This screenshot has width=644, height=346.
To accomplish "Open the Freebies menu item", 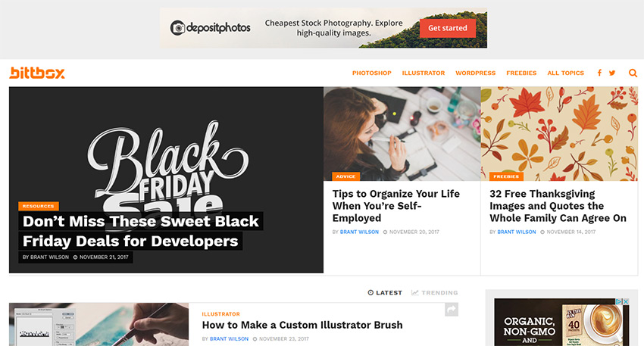I will pos(521,73).
